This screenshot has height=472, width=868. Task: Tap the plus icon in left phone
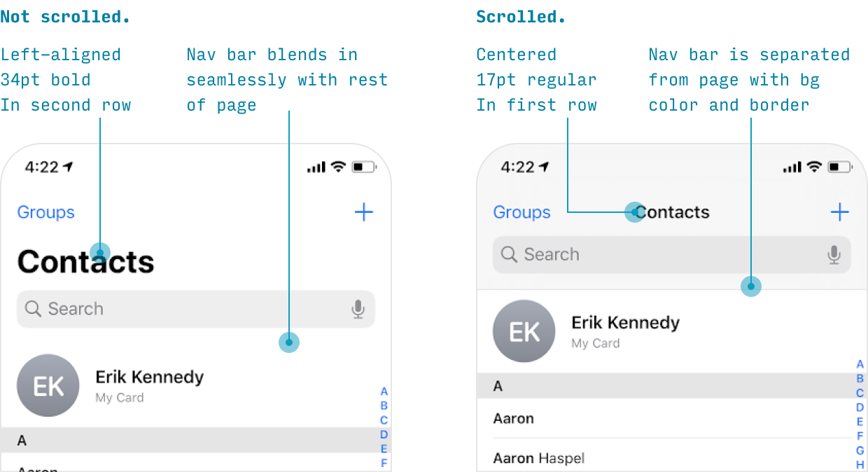pyautogui.click(x=364, y=212)
